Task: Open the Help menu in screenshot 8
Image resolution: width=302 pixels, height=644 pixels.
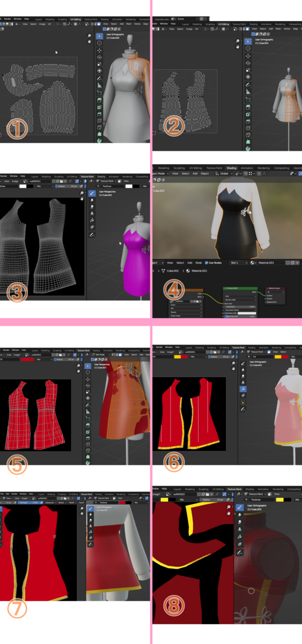Action: coord(164,488)
